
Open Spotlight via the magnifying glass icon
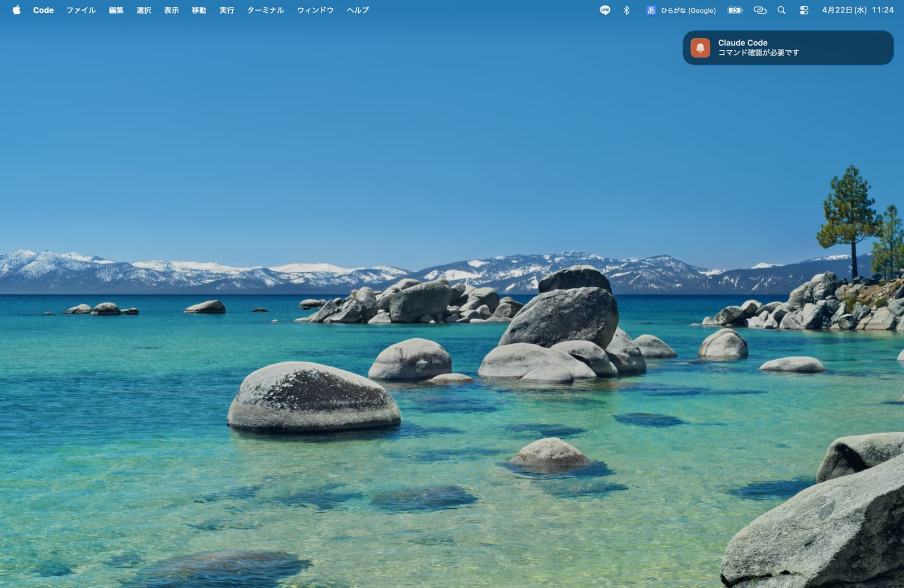[x=781, y=10]
